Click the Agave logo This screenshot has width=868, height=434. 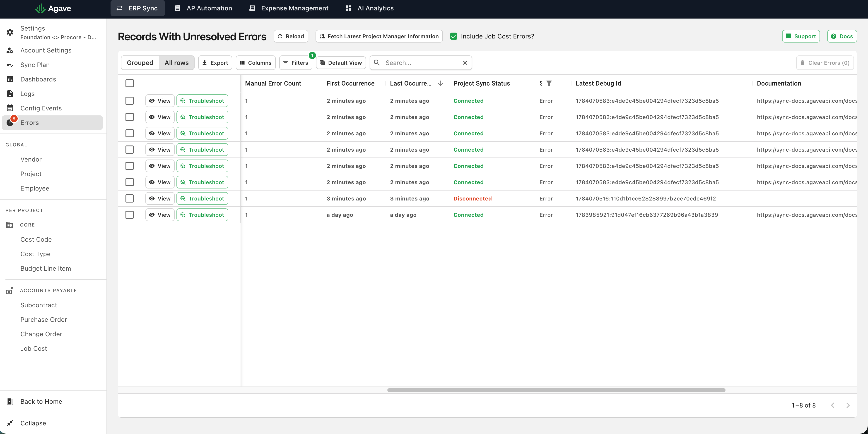pyautogui.click(x=53, y=8)
